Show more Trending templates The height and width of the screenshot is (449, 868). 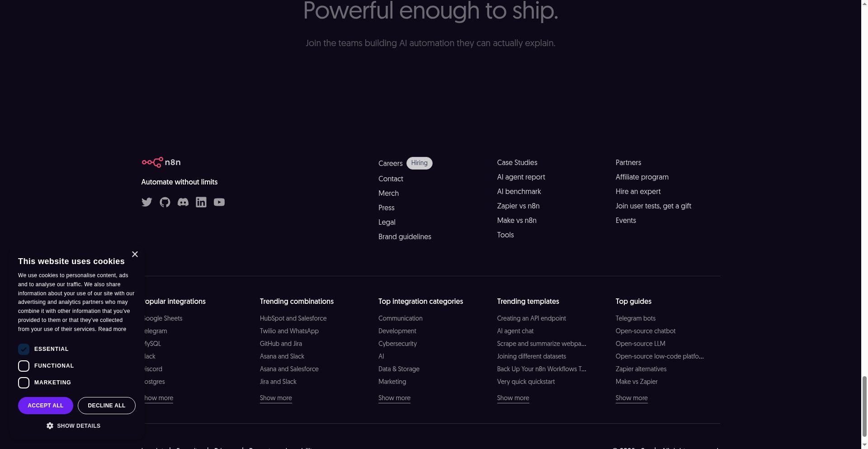(513, 398)
